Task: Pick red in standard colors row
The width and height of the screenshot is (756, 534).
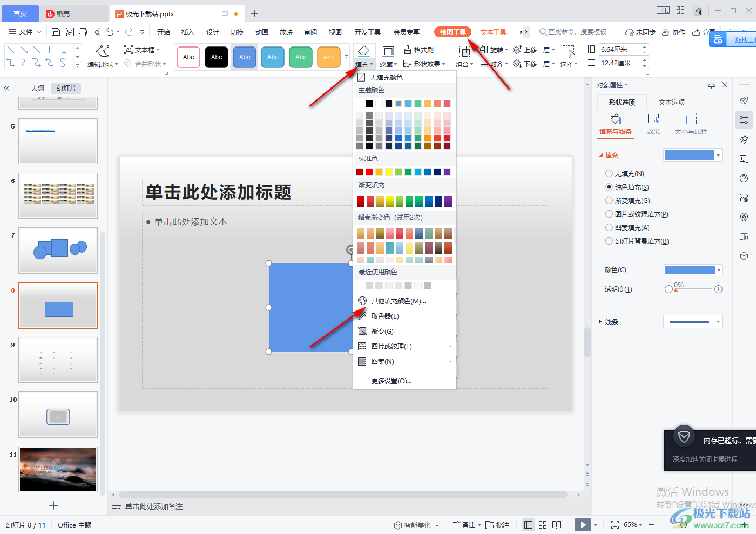Action: click(x=369, y=172)
